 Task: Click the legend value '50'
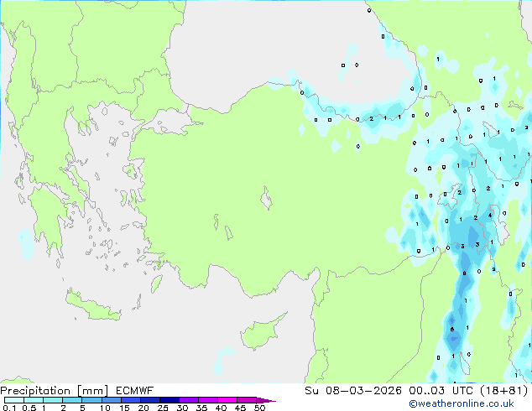click(259, 408)
